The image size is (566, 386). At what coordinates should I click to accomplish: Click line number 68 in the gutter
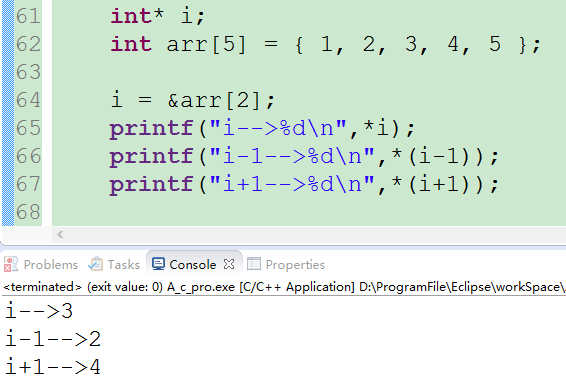(28, 212)
